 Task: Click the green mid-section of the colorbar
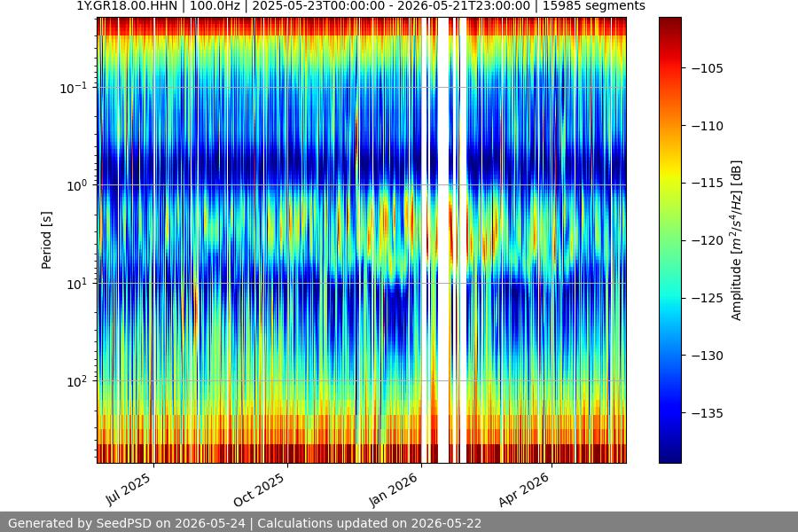[670, 240]
